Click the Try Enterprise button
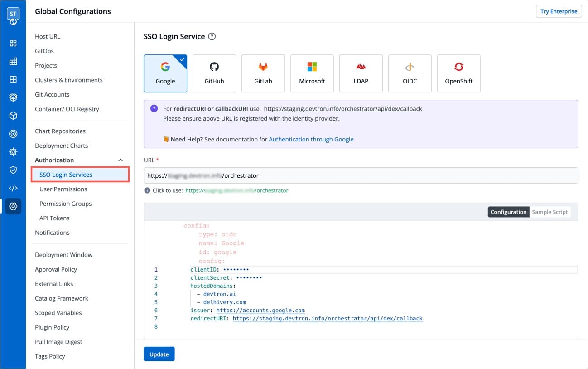 click(x=559, y=11)
